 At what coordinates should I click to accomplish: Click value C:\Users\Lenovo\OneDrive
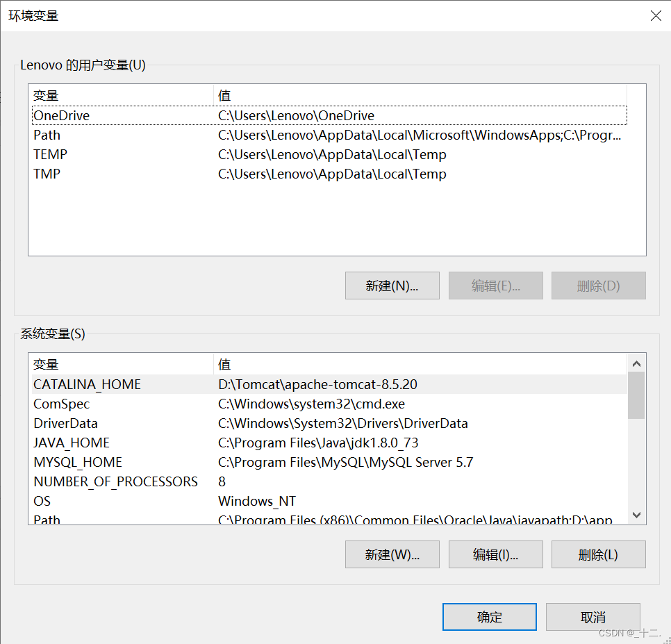pos(296,115)
